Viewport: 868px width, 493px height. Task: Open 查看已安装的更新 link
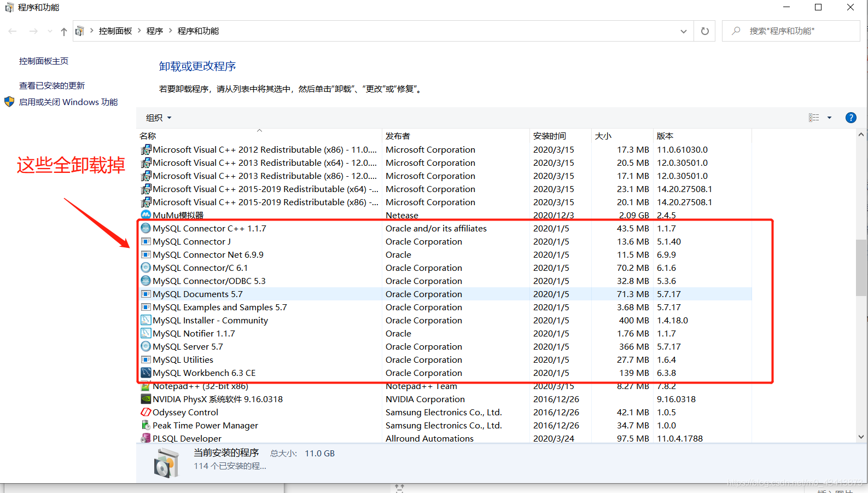click(x=52, y=86)
